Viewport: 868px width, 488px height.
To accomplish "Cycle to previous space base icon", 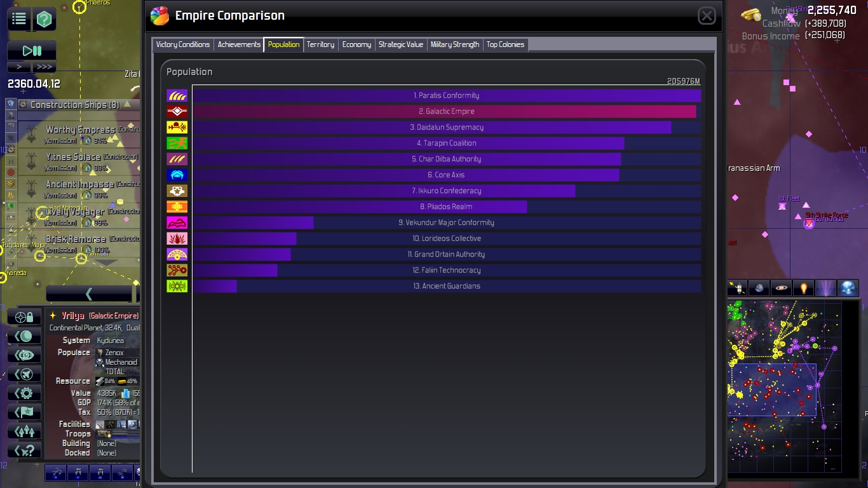I will [x=24, y=355].
